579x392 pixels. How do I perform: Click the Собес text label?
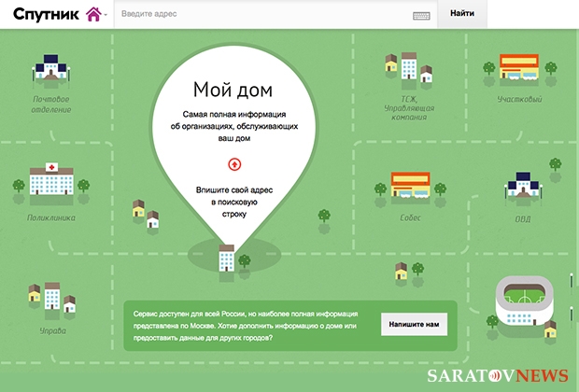click(410, 217)
